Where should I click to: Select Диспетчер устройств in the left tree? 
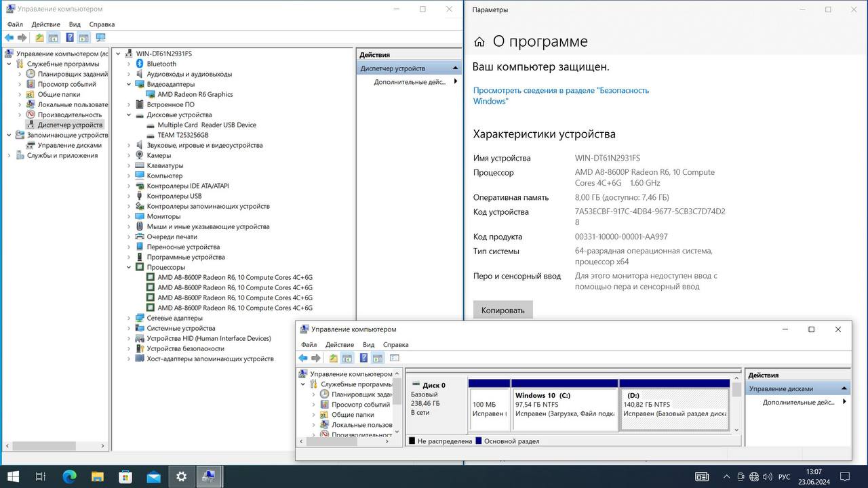[x=70, y=125]
